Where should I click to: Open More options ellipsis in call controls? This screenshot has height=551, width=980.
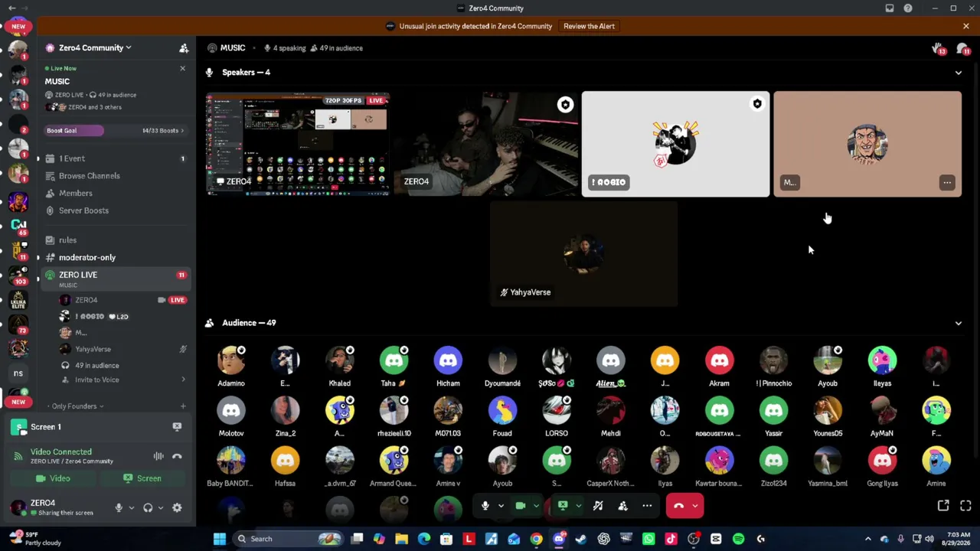tap(647, 506)
